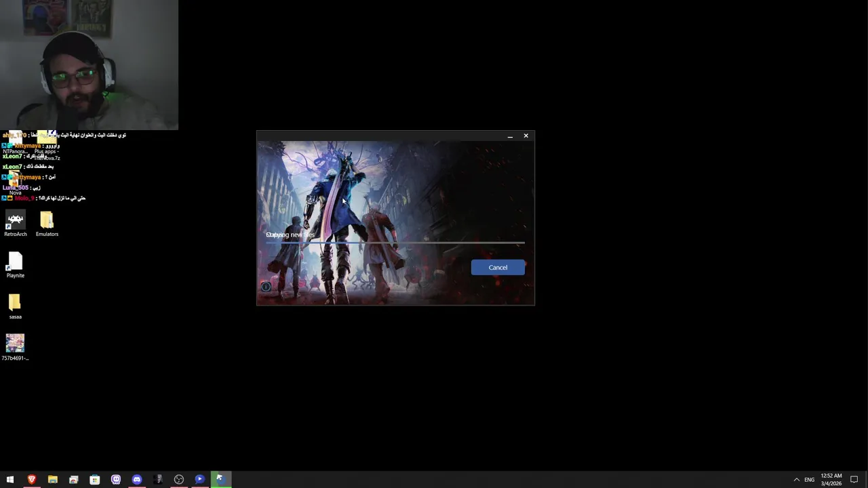The image size is (868, 488).
Task: Open Discord from taskbar
Action: pyautogui.click(x=136, y=479)
